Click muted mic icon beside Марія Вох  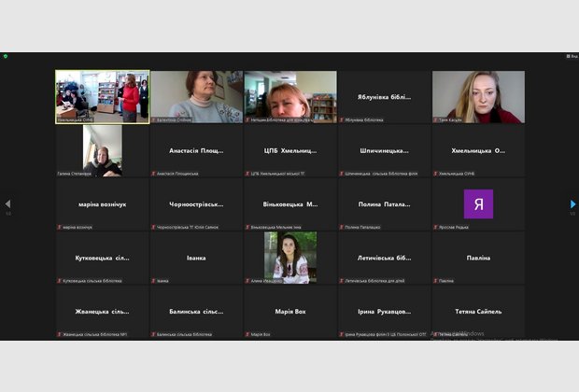point(248,334)
